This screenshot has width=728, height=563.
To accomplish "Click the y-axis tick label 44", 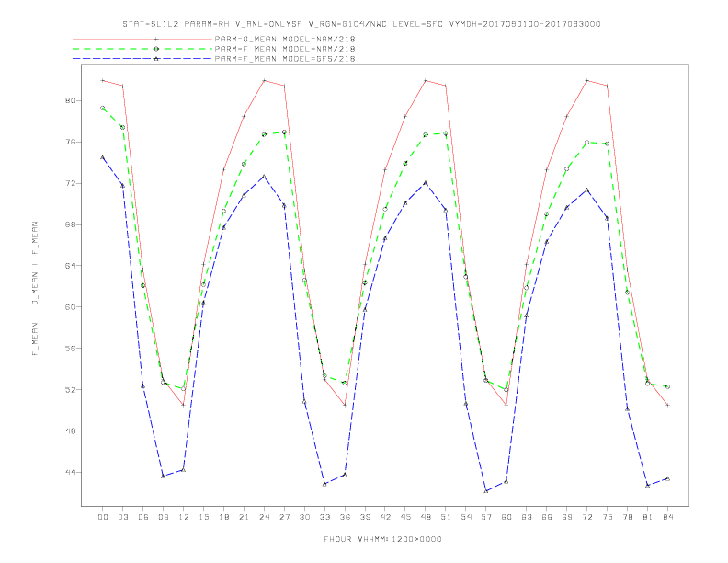I will pyautogui.click(x=70, y=472).
